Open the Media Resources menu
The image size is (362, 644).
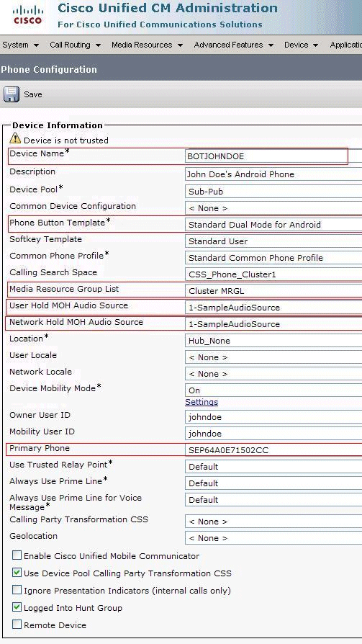point(147,45)
